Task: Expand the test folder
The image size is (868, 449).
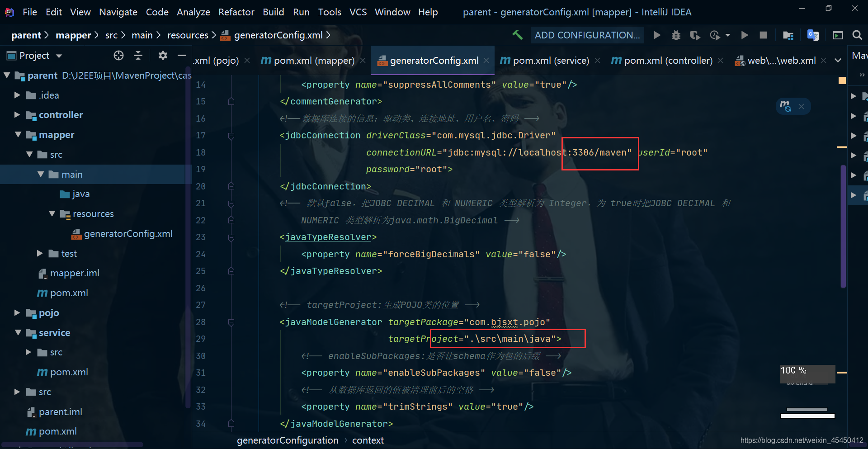Action: pos(40,253)
